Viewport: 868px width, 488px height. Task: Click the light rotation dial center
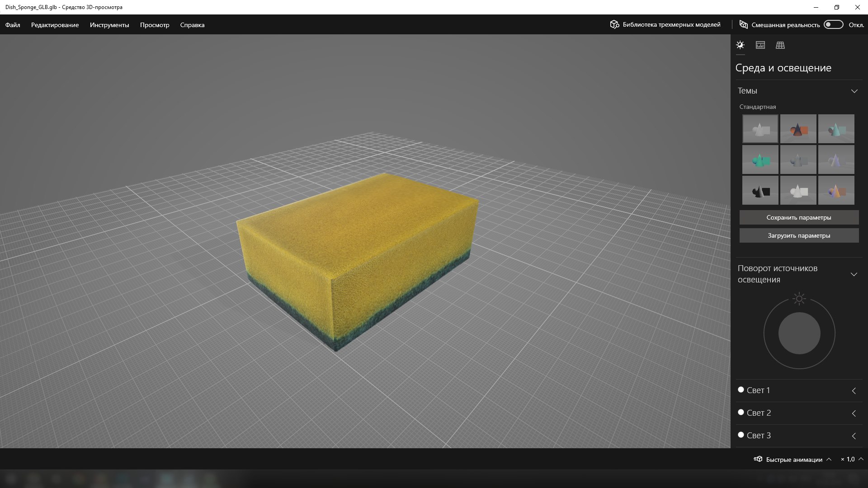pyautogui.click(x=799, y=333)
